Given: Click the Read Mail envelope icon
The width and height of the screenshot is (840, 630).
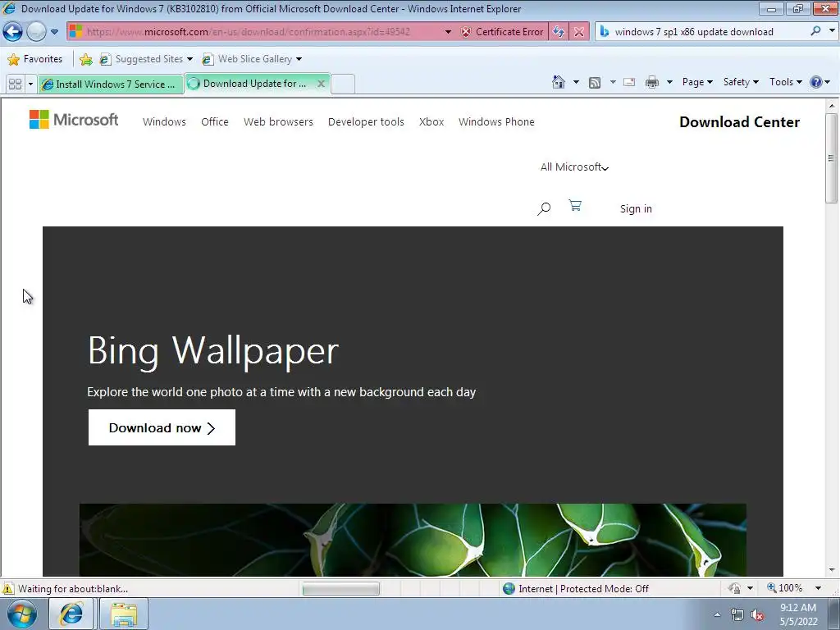Looking at the screenshot, I should pyautogui.click(x=629, y=82).
